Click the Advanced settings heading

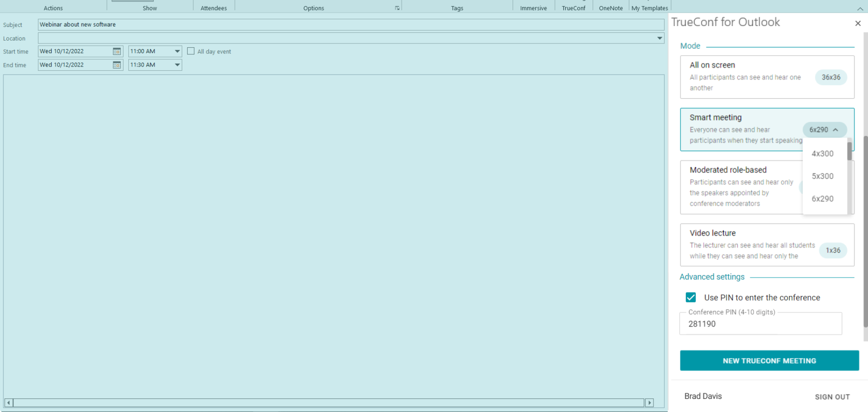[x=712, y=277]
